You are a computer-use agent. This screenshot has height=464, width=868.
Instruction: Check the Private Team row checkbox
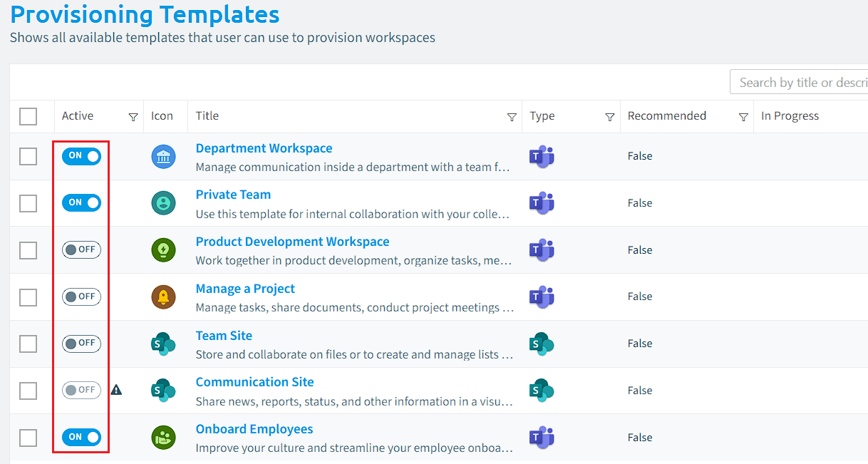29,203
